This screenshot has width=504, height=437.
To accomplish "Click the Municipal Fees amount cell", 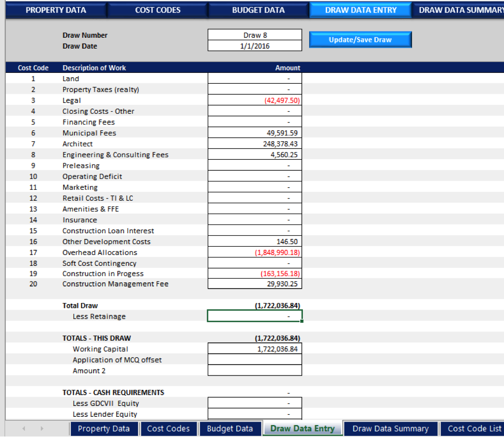I will point(254,132).
